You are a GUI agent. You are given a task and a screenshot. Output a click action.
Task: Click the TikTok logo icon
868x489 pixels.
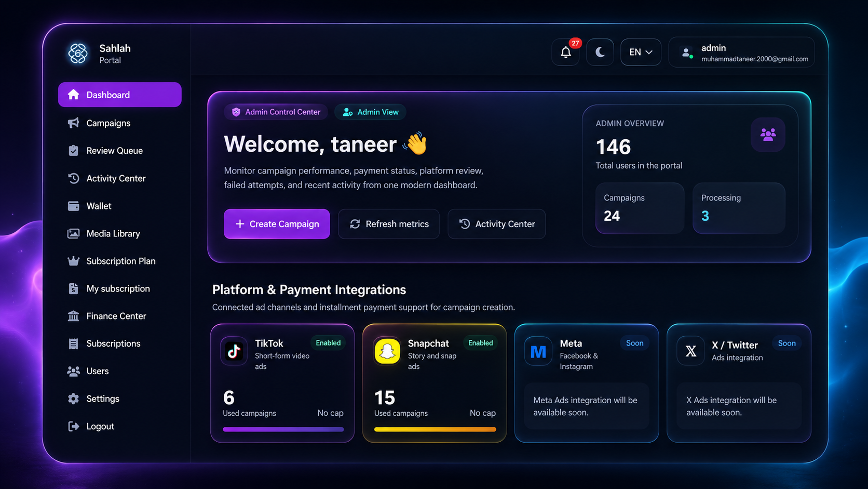[x=234, y=351]
